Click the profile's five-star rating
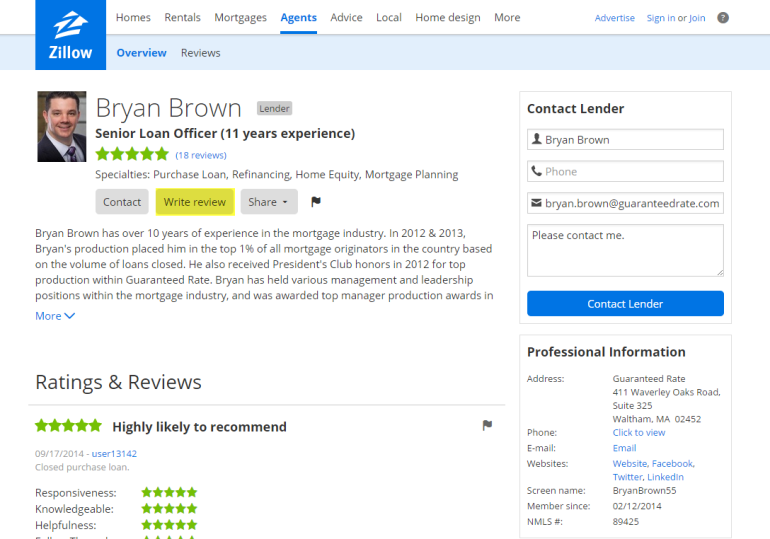Screen dimensions: 770x539 (x=132, y=154)
